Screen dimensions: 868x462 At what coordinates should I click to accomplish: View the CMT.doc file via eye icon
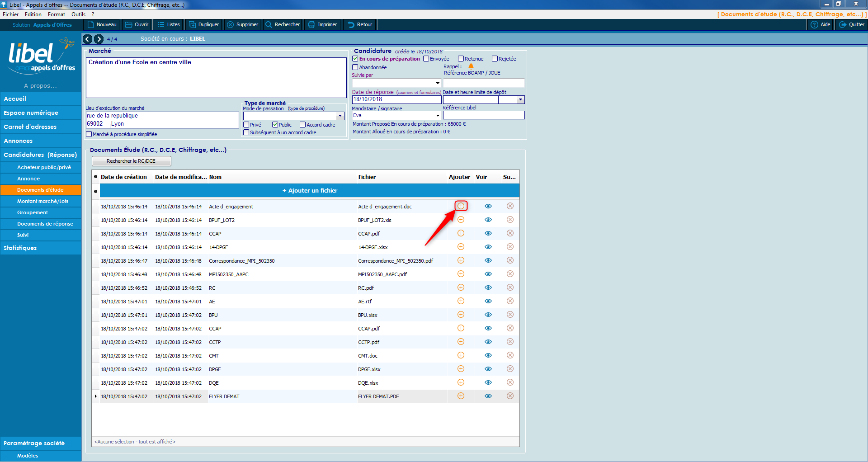click(488, 355)
